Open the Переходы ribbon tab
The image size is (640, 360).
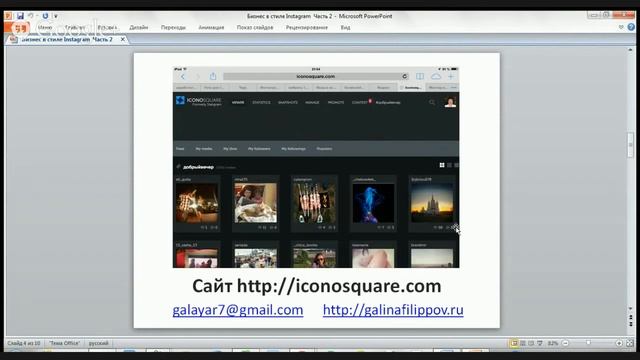[x=173, y=28]
